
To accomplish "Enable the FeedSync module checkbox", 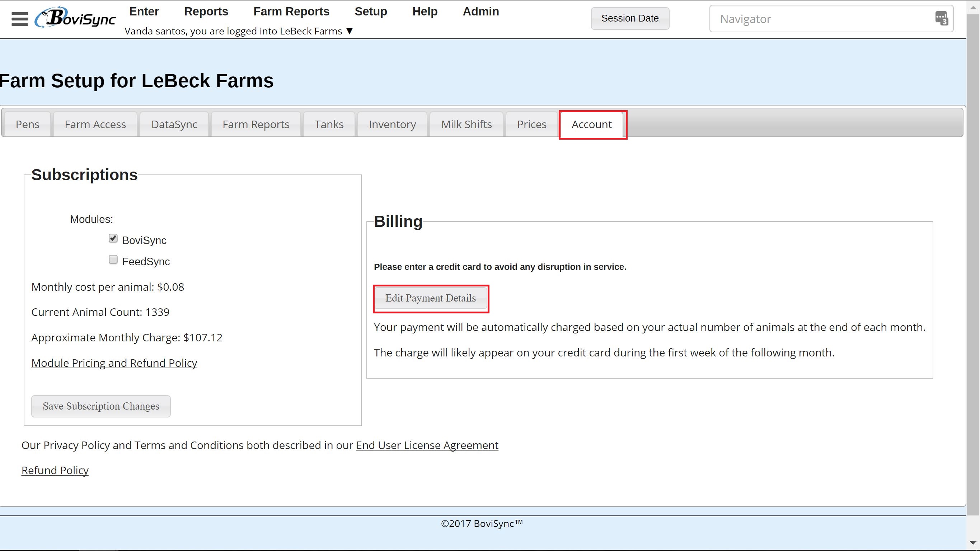I will 113,260.
